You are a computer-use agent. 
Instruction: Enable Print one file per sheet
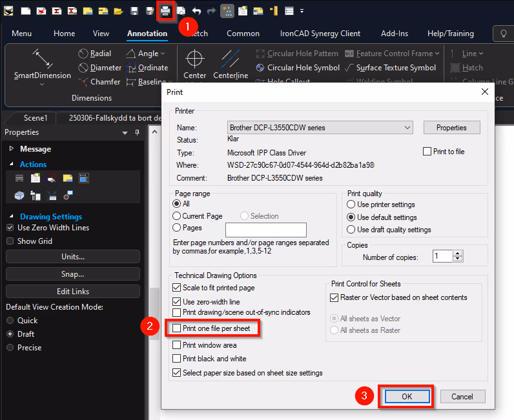click(x=176, y=328)
